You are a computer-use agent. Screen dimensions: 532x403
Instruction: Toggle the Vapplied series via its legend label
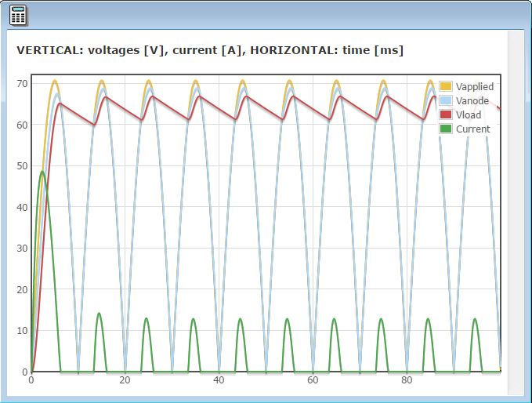474,86
